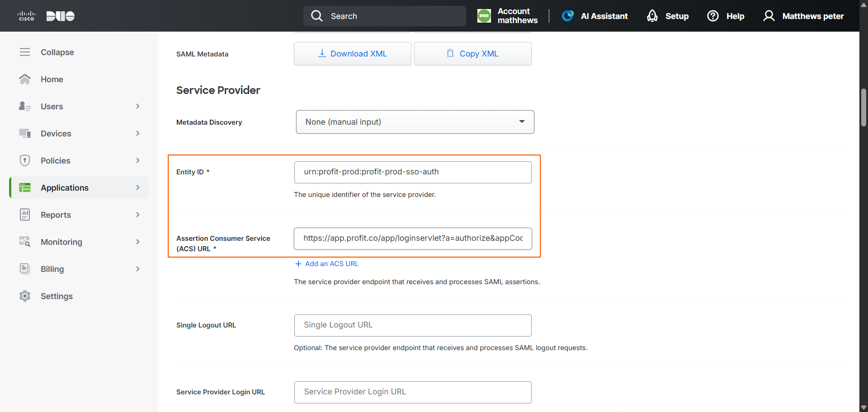Expand the Billing menu chevron
The width and height of the screenshot is (868, 412).
point(138,269)
